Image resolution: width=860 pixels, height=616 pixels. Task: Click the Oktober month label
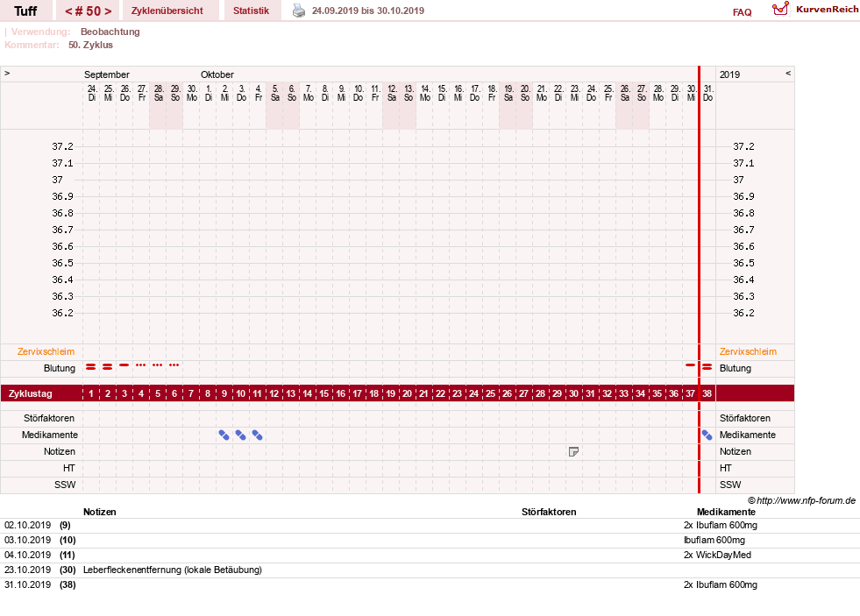[x=217, y=74]
